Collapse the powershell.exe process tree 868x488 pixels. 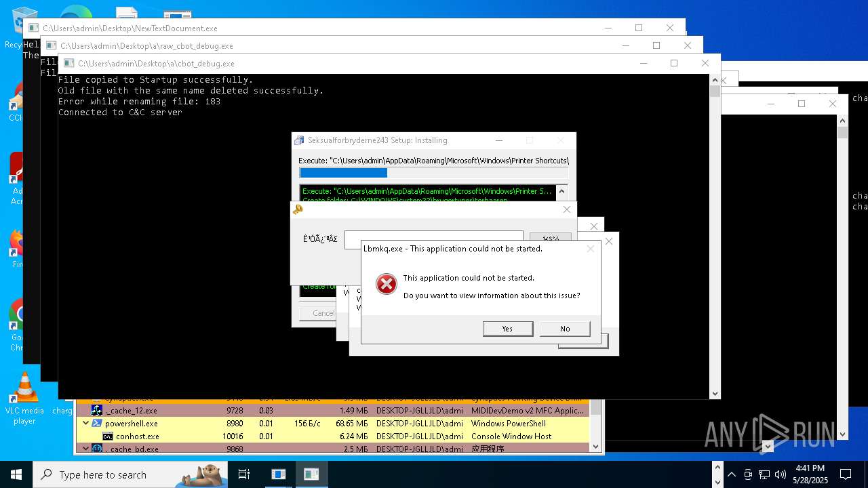pyautogui.click(x=85, y=423)
